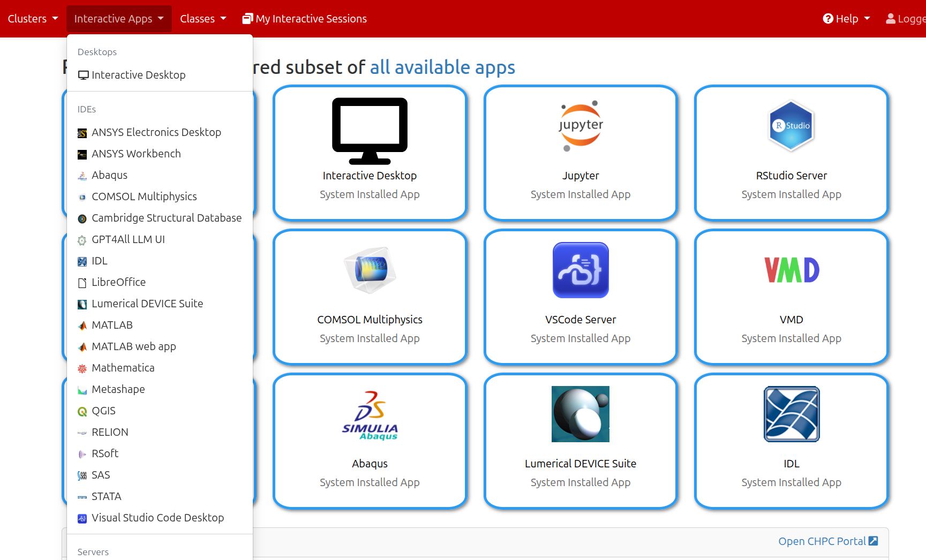Select Visual Studio Code Desktop

click(157, 517)
